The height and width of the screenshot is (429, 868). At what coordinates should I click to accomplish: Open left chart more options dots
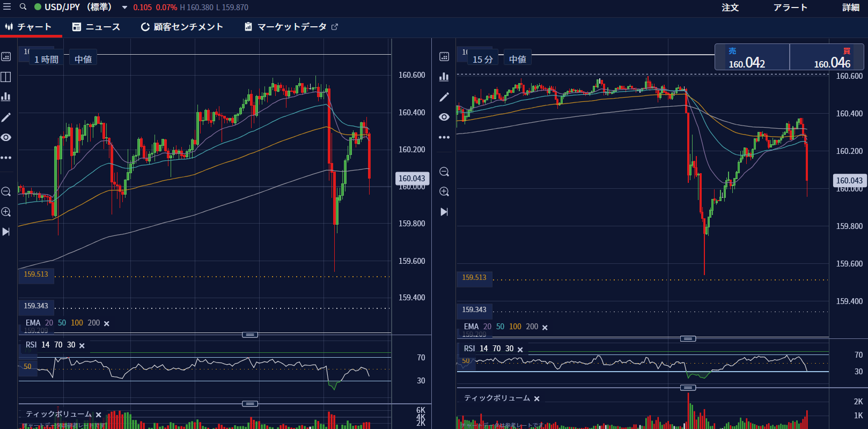point(6,158)
